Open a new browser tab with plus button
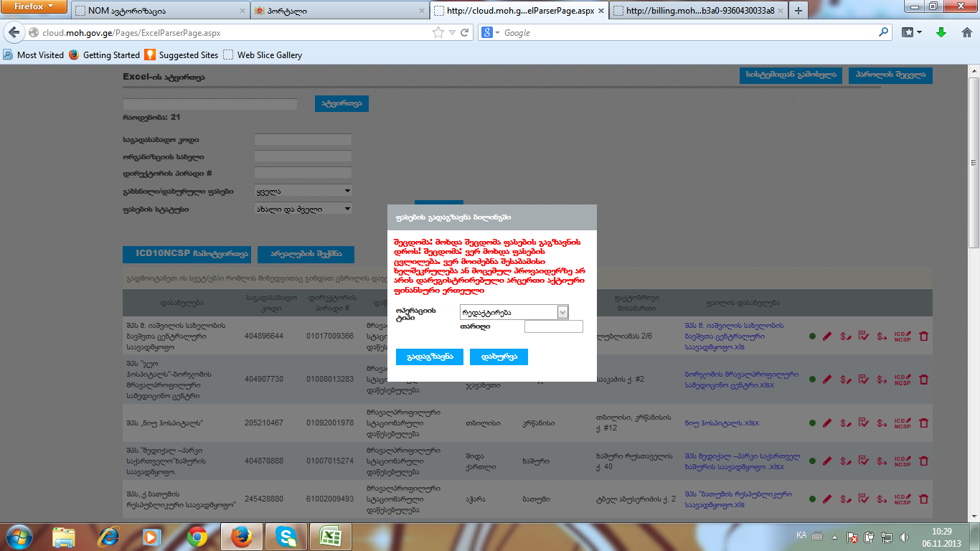The width and height of the screenshot is (980, 551). click(x=798, y=11)
